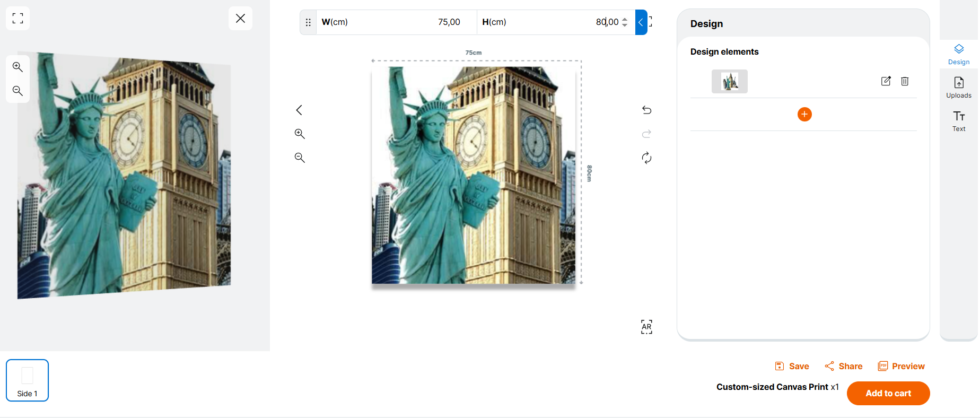980x418 pixels.
Task: Click the Design elements label
Action: point(724,51)
